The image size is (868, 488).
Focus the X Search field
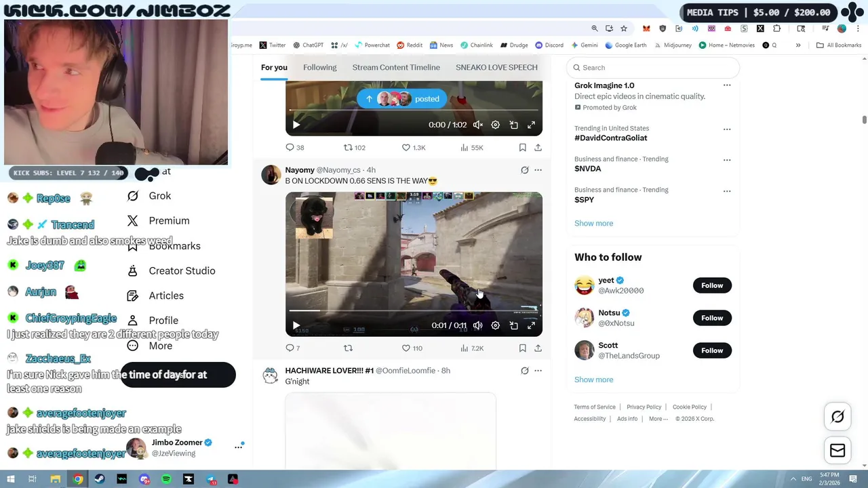point(653,68)
